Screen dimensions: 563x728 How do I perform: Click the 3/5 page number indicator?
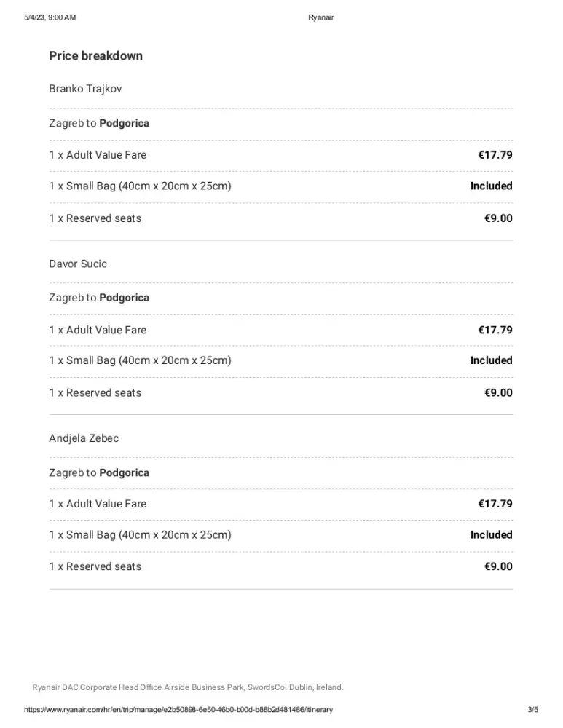[532, 710]
